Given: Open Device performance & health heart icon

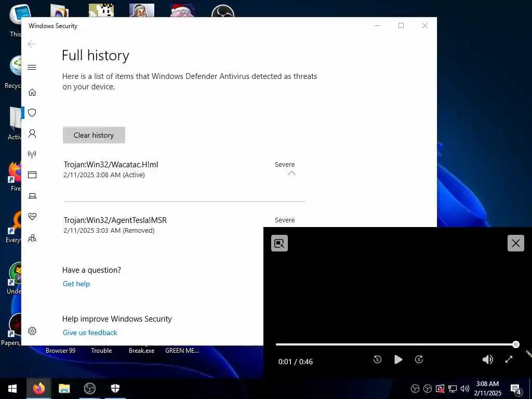Looking at the screenshot, I should pyautogui.click(x=32, y=217).
